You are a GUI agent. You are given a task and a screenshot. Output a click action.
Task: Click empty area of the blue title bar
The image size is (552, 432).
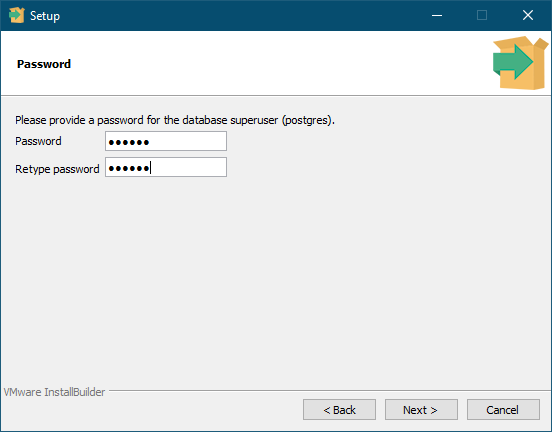[x=246, y=15]
